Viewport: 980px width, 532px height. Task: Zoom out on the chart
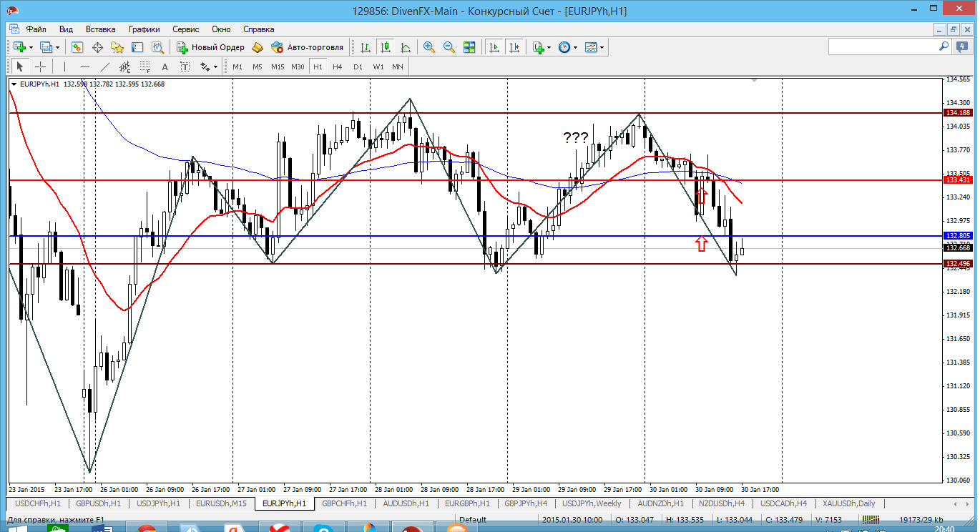pyautogui.click(x=449, y=47)
